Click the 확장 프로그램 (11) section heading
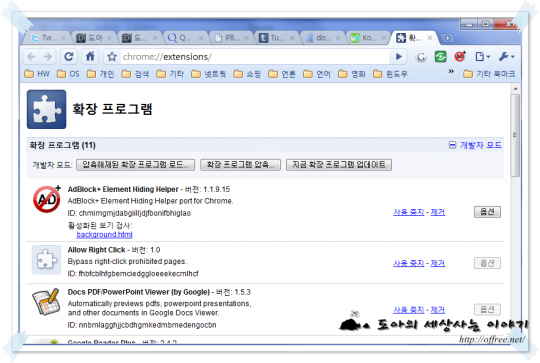The width and height of the screenshot is (540, 363). (62, 145)
